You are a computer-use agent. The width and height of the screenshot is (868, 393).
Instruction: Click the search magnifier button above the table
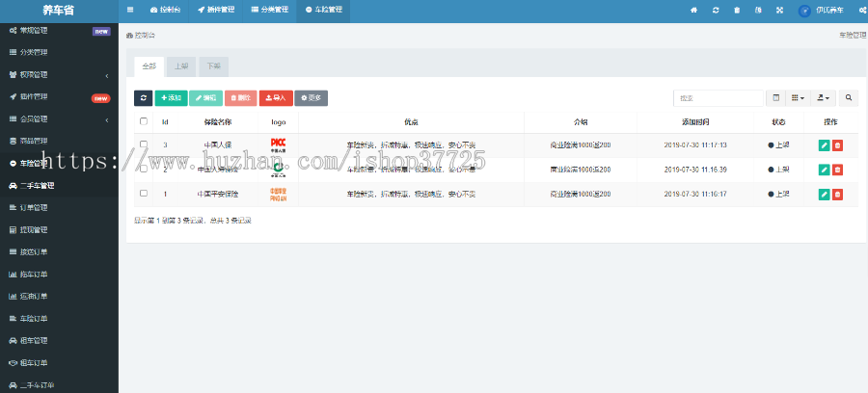pos(848,98)
